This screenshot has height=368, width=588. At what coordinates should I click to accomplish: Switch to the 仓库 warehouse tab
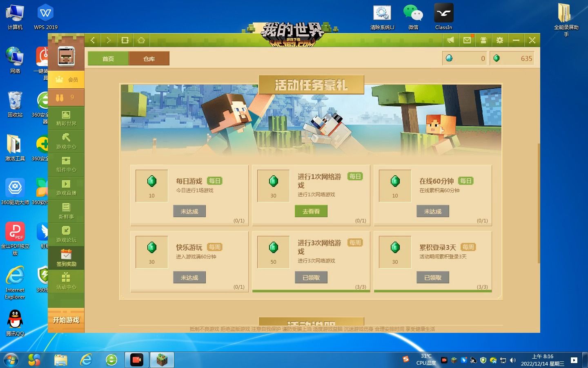tap(149, 58)
